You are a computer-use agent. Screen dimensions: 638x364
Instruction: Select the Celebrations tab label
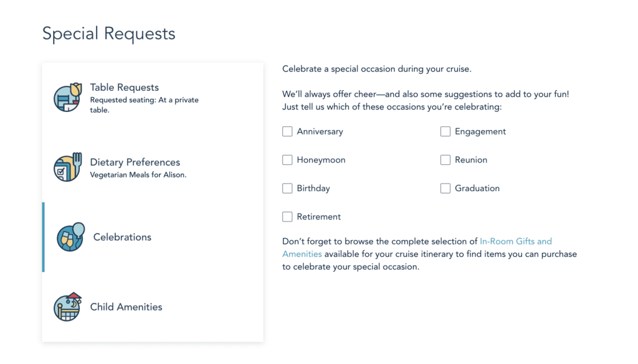point(122,237)
